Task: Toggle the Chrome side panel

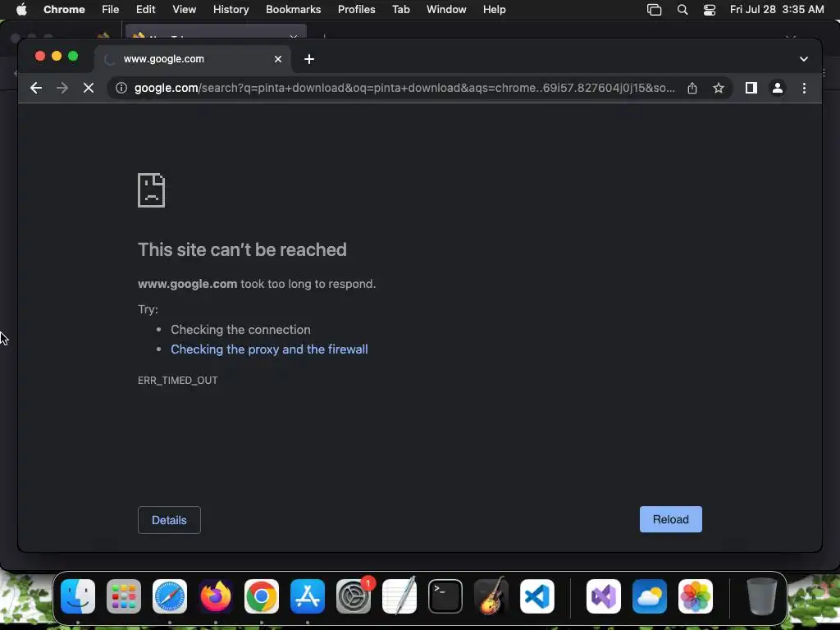Action: [751, 88]
